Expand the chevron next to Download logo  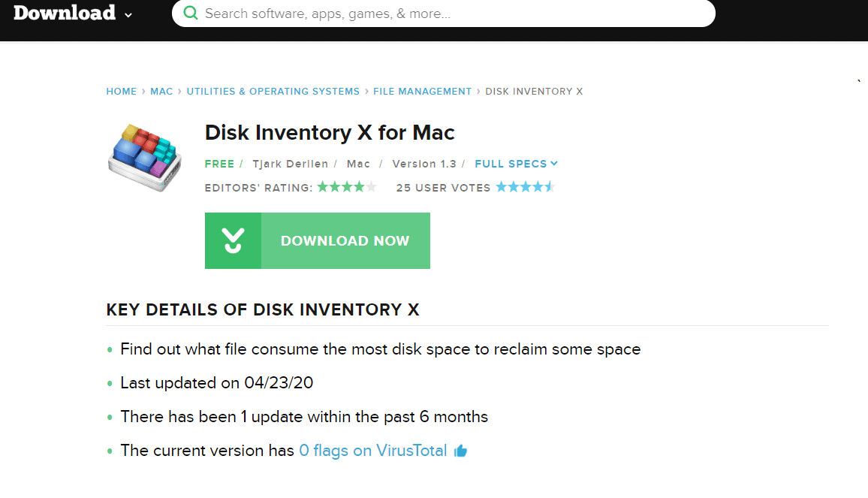point(128,15)
